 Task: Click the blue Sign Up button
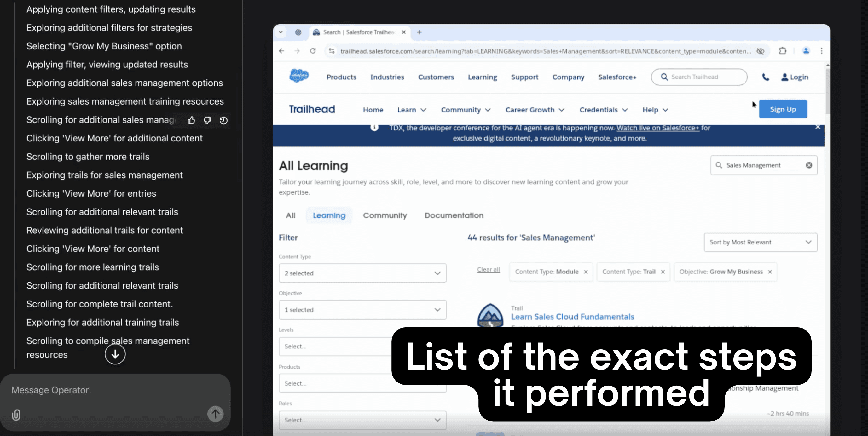783,109
